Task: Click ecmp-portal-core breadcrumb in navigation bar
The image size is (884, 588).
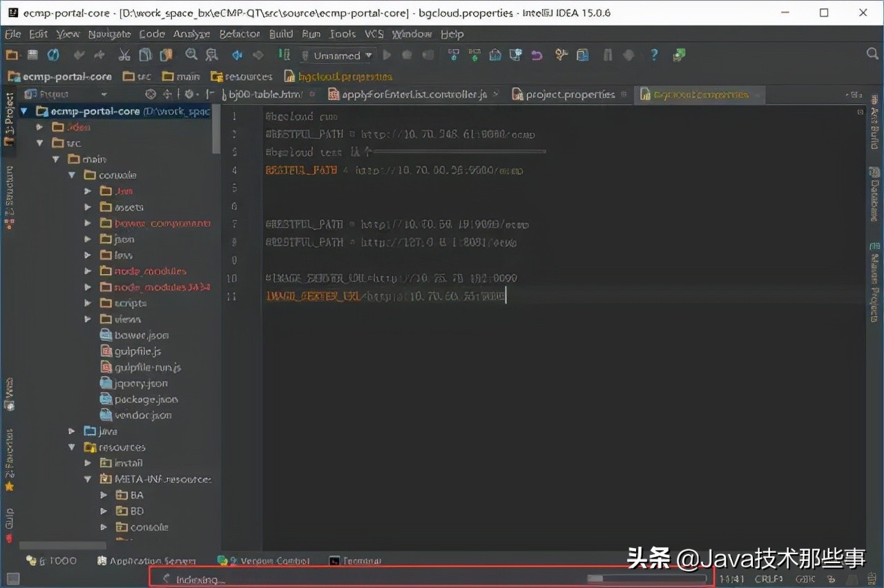Action: click(x=59, y=77)
